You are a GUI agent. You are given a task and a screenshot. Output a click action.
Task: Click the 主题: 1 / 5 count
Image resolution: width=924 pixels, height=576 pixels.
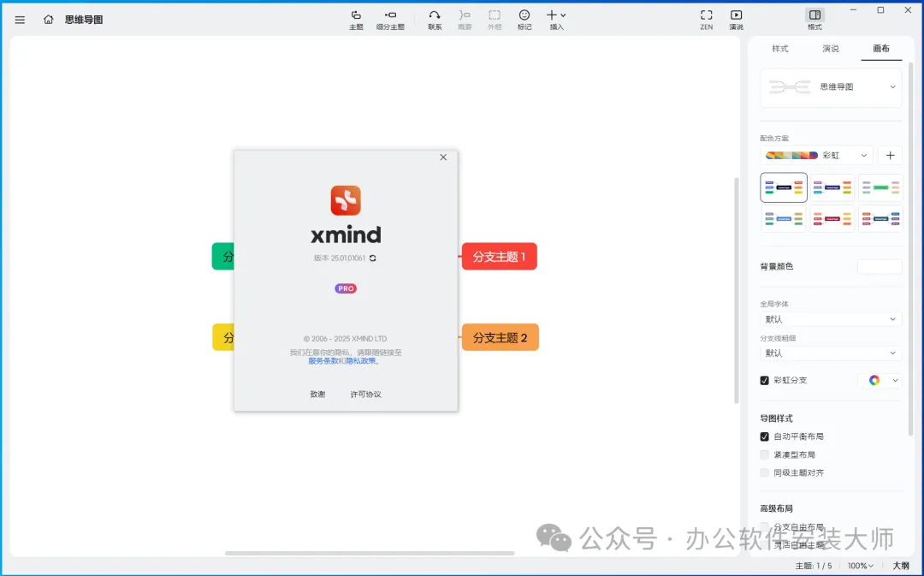point(814,566)
